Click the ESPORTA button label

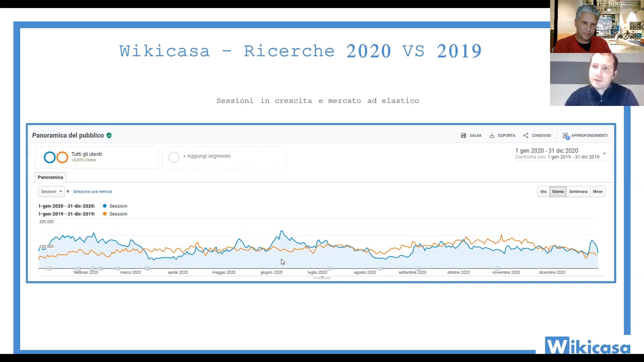(507, 136)
